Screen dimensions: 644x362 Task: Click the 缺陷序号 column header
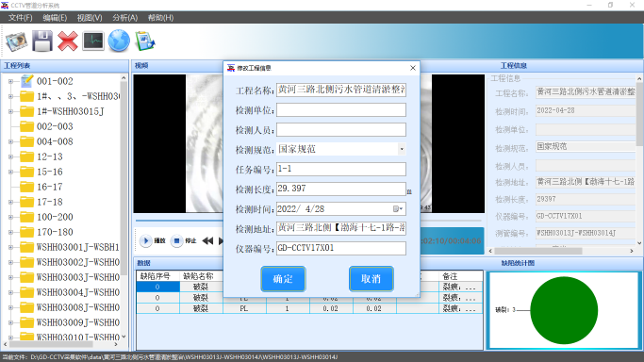point(157,276)
